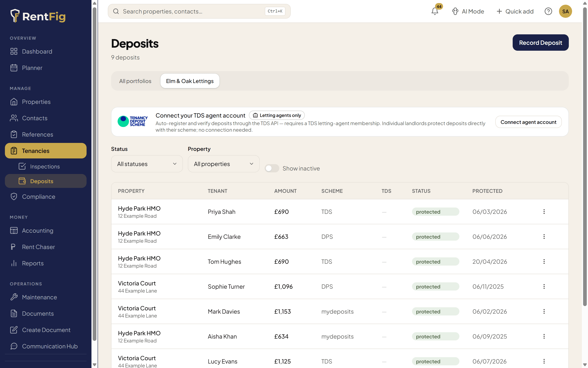Switch to All portfolios tab
This screenshot has height=368, width=588.
[x=135, y=81]
